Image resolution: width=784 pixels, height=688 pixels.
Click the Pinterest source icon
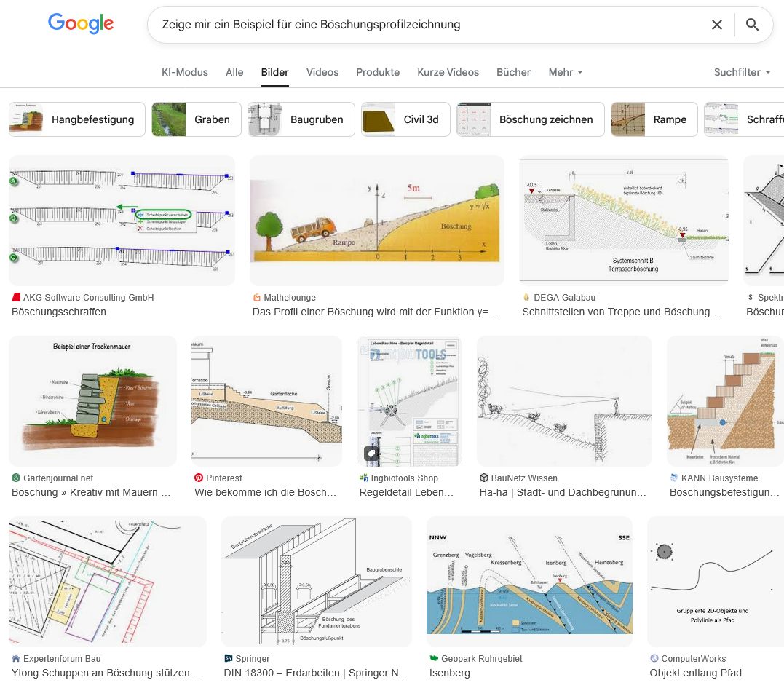point(199,478)
